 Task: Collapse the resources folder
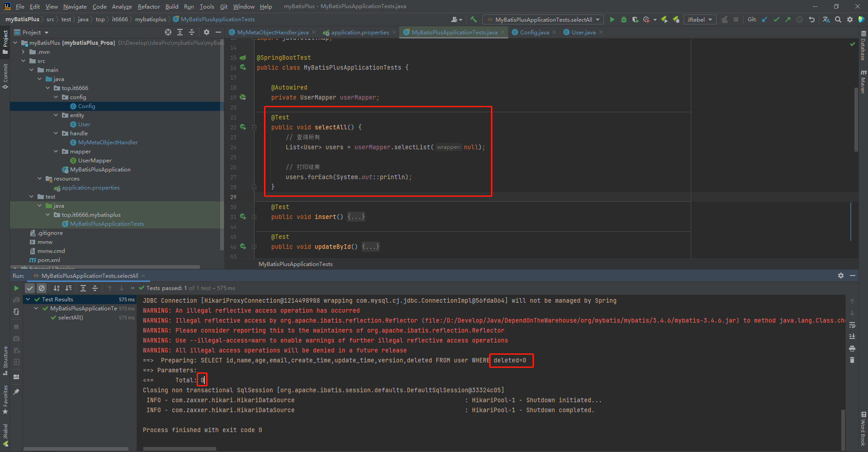point(40,179)
